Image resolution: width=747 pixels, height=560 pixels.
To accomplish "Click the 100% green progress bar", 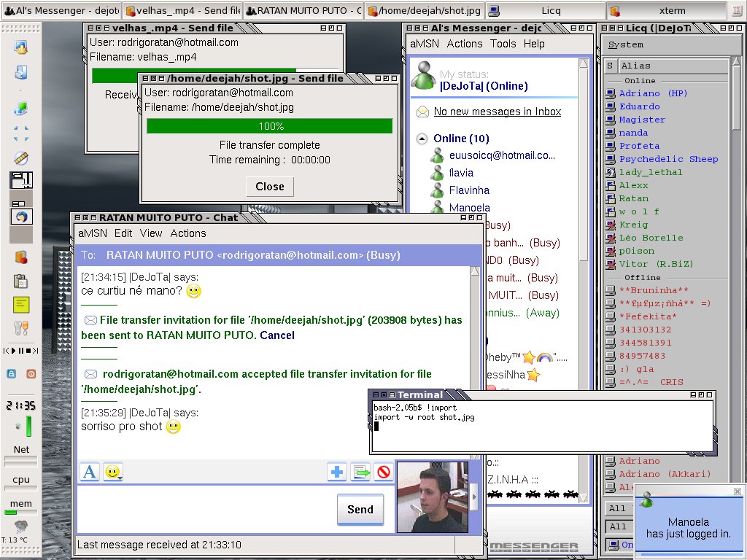I will click(270, 126).
